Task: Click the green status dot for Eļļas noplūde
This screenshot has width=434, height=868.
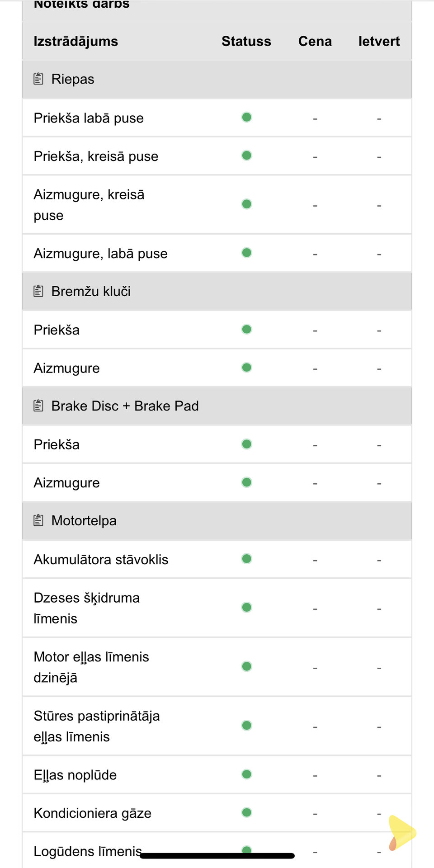Action: pos(246,774)
